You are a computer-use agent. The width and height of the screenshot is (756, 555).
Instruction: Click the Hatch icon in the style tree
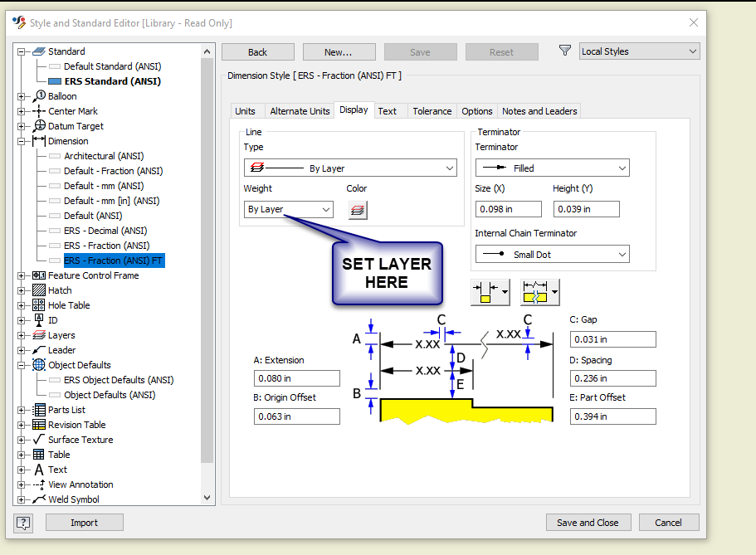tap(39, 290)
